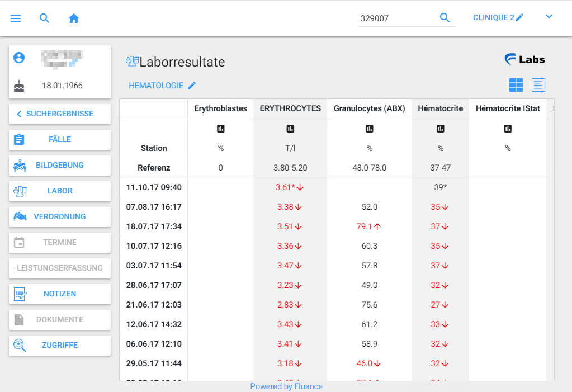572x392 pixels.
Task: Click the search icon in top-left toolbar
Action: (45, 18)
